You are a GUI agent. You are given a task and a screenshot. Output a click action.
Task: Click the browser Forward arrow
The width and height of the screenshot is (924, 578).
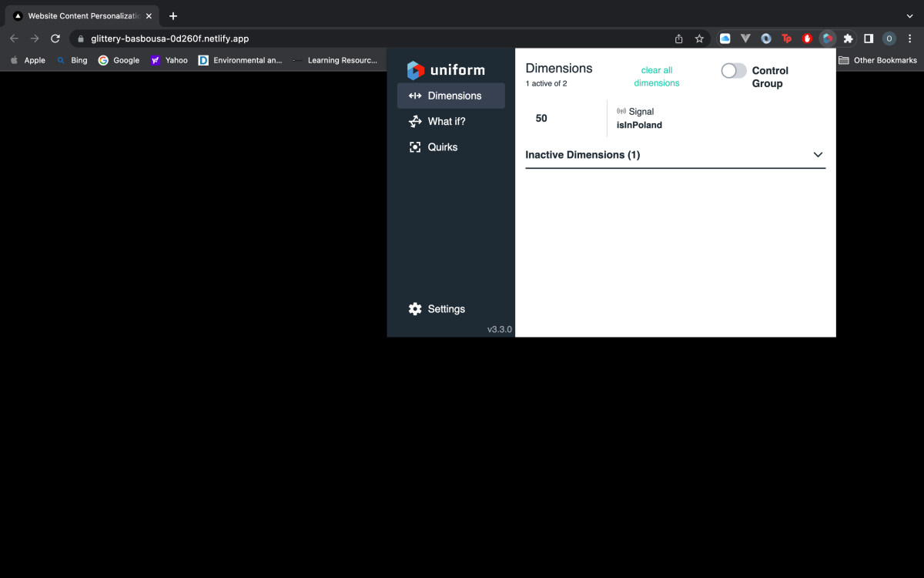coord(35,39)
